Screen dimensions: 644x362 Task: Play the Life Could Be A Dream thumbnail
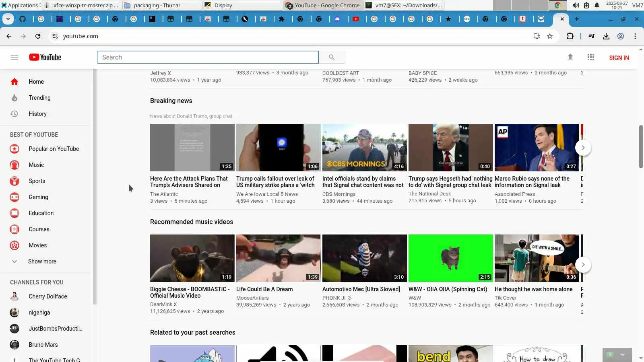tap(279, 258)
